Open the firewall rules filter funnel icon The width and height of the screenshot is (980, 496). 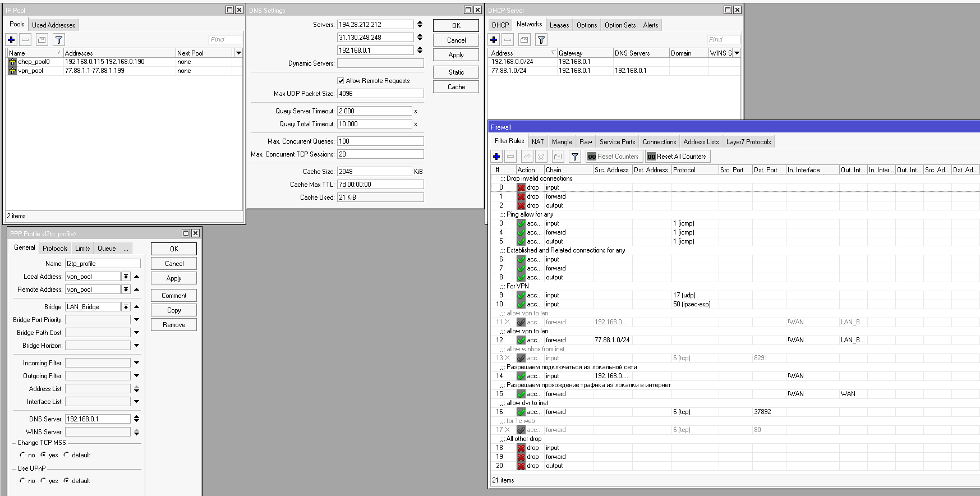(574, 157)
